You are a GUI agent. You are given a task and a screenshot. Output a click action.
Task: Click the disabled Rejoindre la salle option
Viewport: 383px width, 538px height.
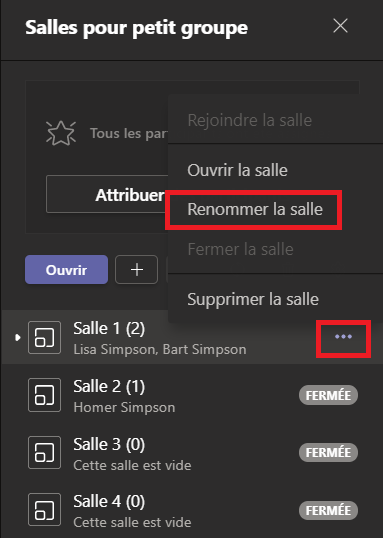pos(250,120)
